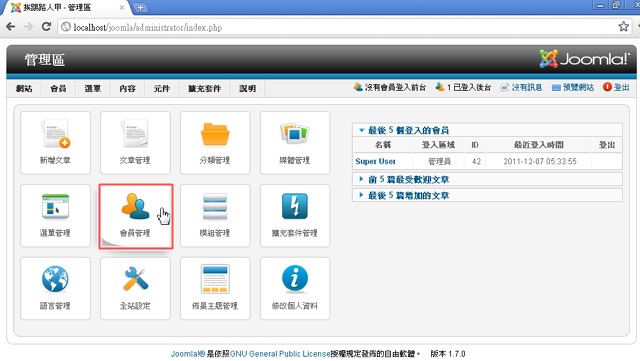Click the 版本 1.7.0 text
640x361 pixels.
pos(448,354)
